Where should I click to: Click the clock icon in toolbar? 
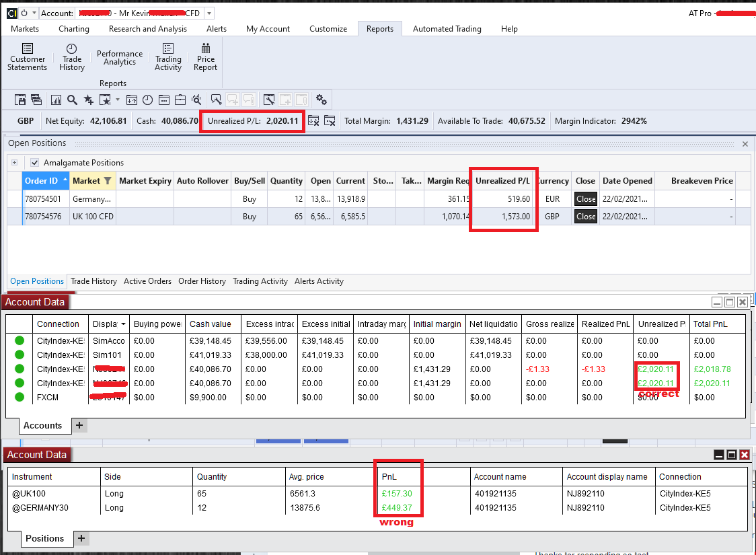(x=147, y=100)
